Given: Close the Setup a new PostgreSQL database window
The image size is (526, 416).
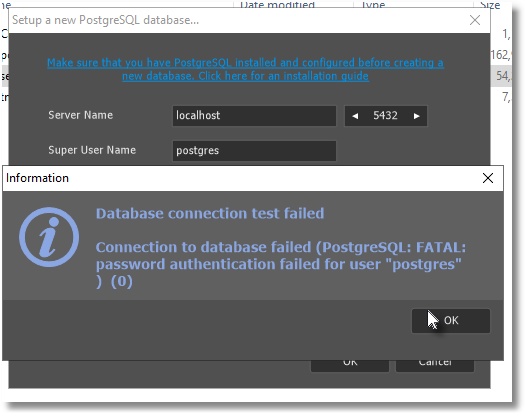Looking at the screenshot, I should 475,20.
